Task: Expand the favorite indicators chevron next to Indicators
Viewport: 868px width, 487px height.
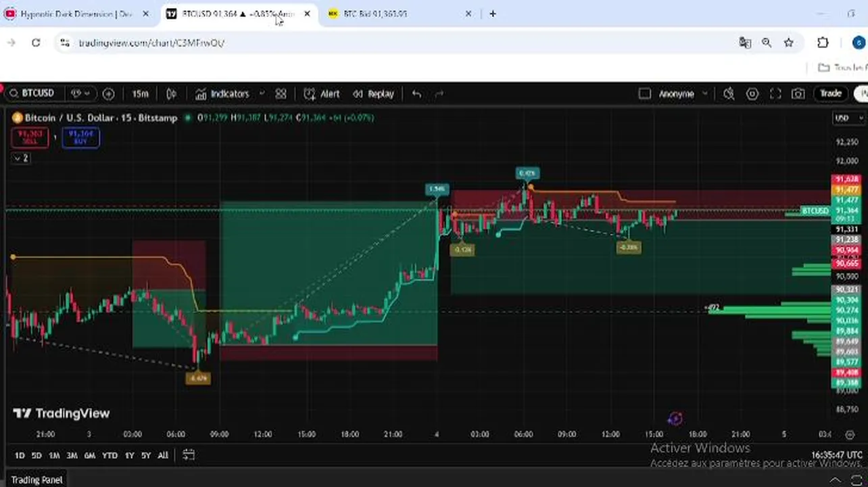Action: point(262,94)
